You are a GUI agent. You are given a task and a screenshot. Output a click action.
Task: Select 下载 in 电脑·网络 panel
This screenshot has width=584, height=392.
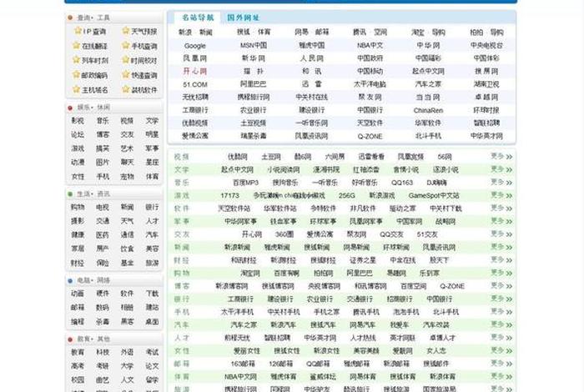(152, 294)
